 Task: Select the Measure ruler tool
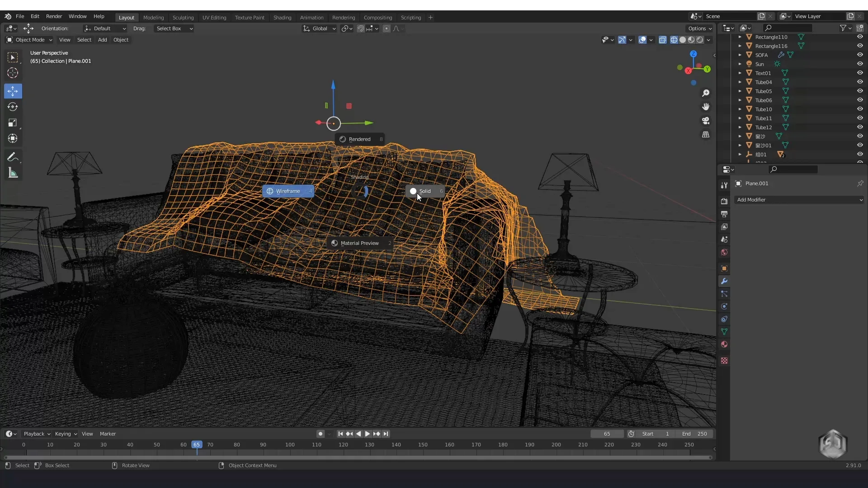(13, 173)
